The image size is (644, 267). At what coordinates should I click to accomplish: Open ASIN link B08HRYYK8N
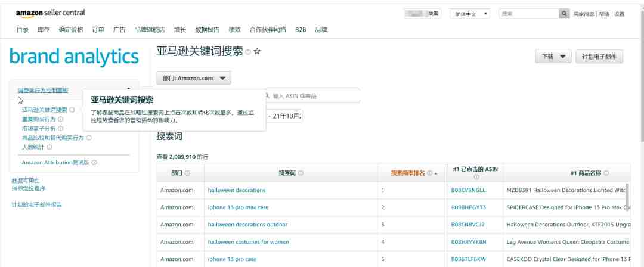(469, 242)
